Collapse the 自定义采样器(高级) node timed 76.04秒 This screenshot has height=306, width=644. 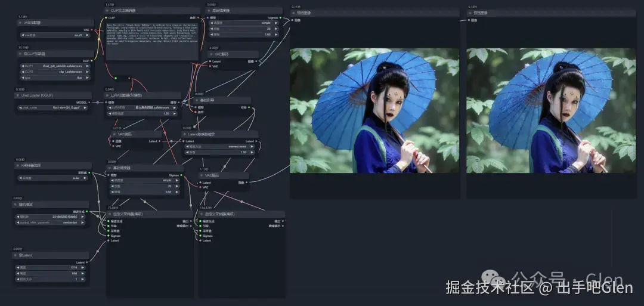109,214
